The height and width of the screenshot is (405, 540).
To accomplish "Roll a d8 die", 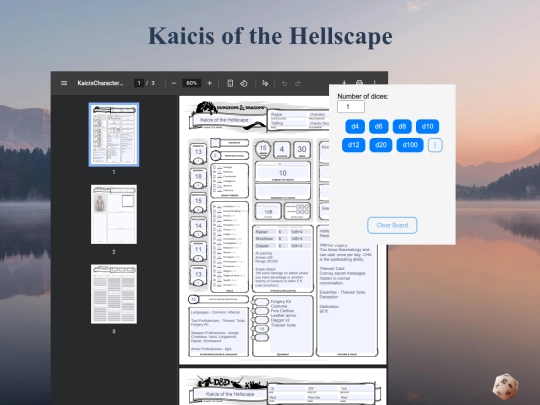I will (x=402, y=126).
